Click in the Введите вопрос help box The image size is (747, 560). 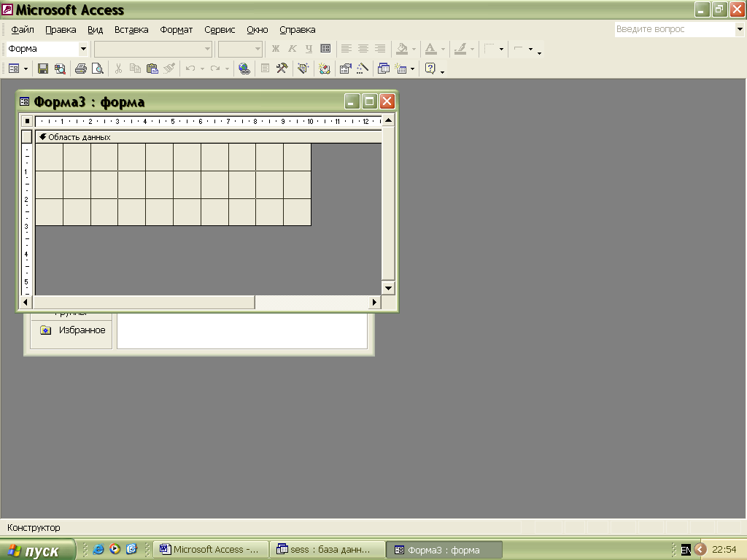coord(674,29)
